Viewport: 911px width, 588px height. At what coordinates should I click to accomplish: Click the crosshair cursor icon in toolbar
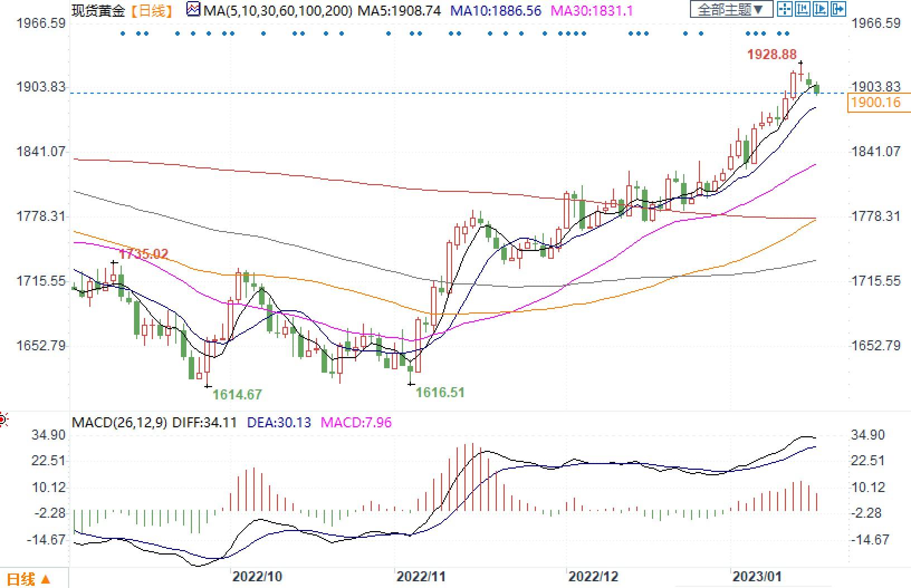(x=785, y=9)
